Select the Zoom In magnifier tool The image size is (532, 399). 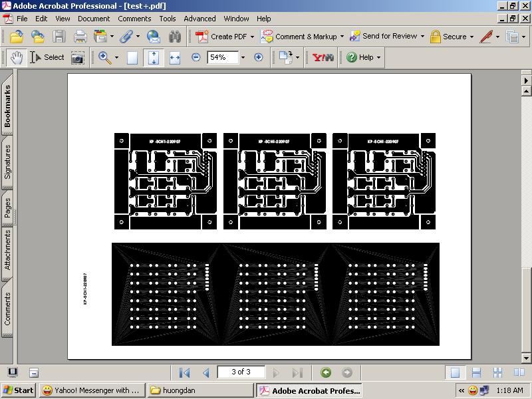click(x=105, y=57)
